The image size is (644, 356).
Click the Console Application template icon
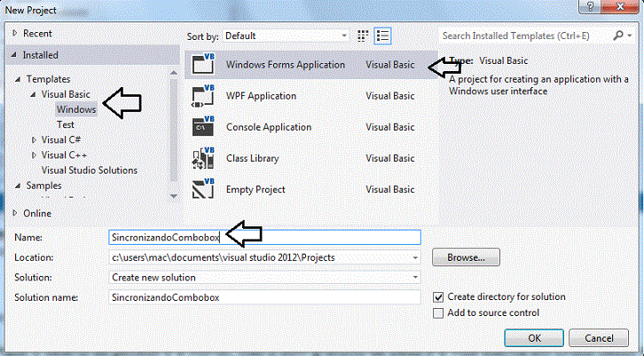[203, 127]
